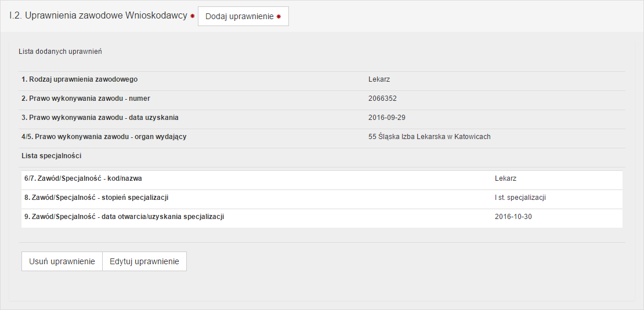Click the Śląska Izba Lekarska w Katowicach value
Viewport: 644px width, 310px height.
click(x=429, y=137)
